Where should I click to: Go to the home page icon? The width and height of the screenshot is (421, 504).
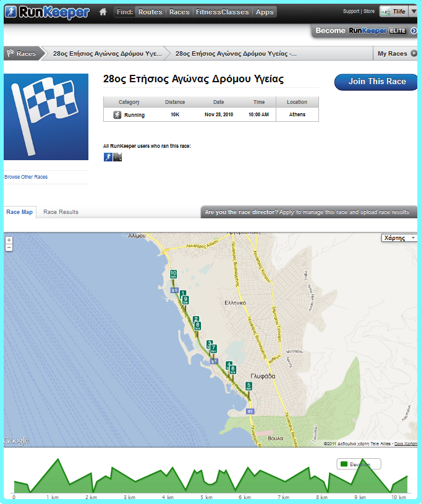point(103,12)
